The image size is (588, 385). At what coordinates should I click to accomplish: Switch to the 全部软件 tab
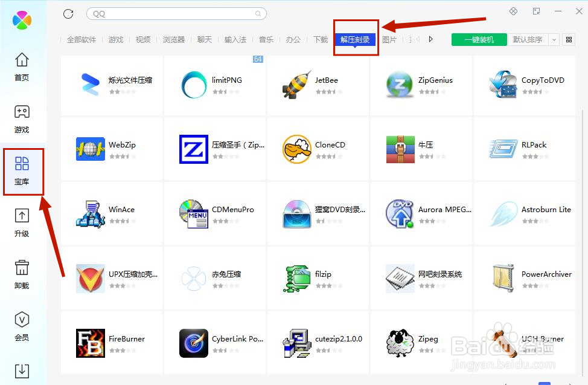(81, 39)
